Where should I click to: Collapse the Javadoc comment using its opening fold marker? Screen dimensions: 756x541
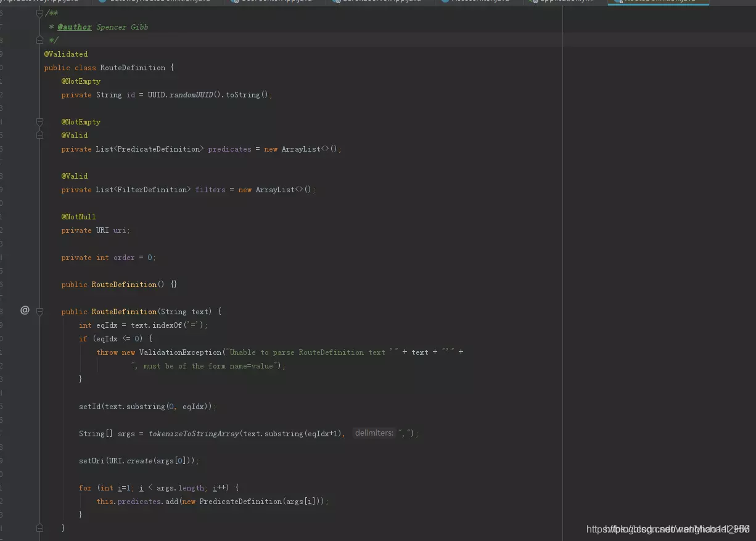coord(39,13)
